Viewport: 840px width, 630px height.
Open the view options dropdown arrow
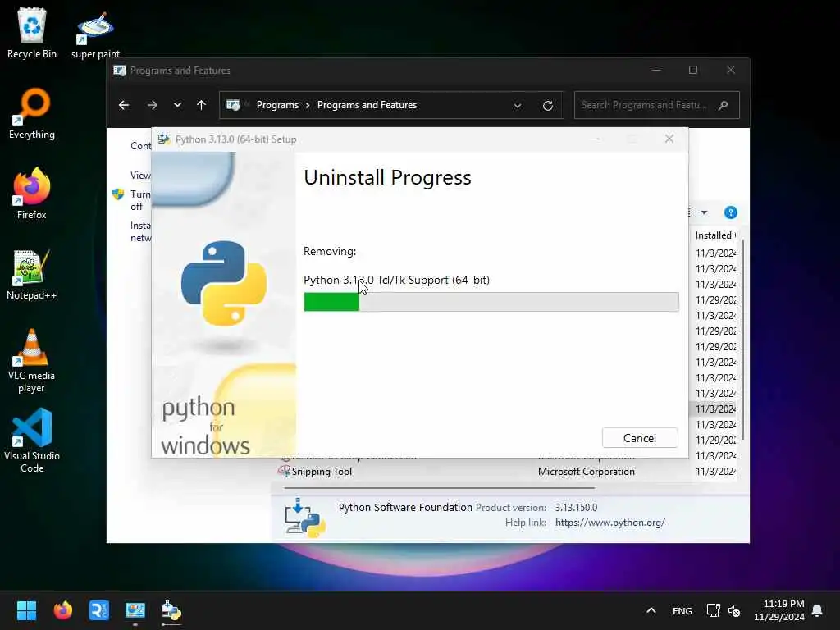704,212
